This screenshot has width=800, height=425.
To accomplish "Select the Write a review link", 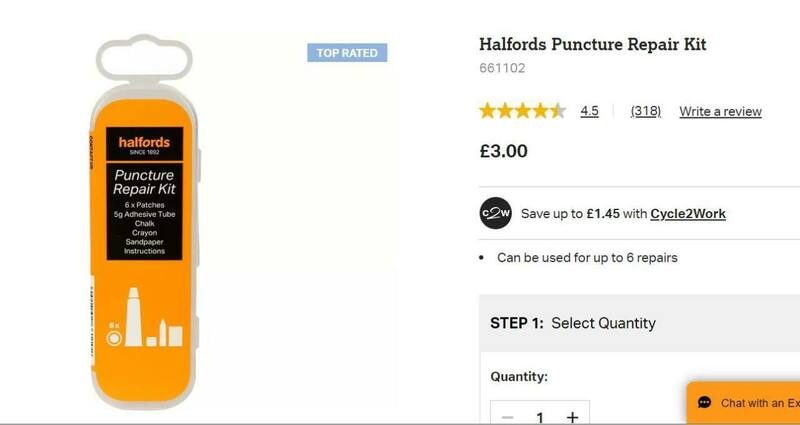I will 720,111.
